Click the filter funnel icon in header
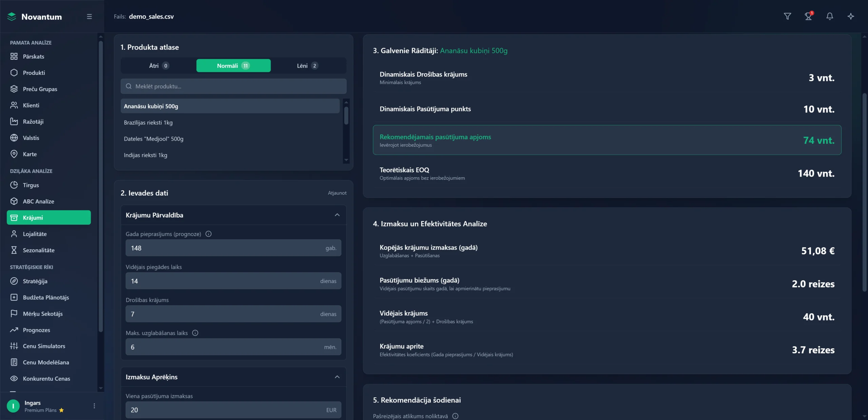This screenshot has width=868, height=420. click(x=787, y=16)
